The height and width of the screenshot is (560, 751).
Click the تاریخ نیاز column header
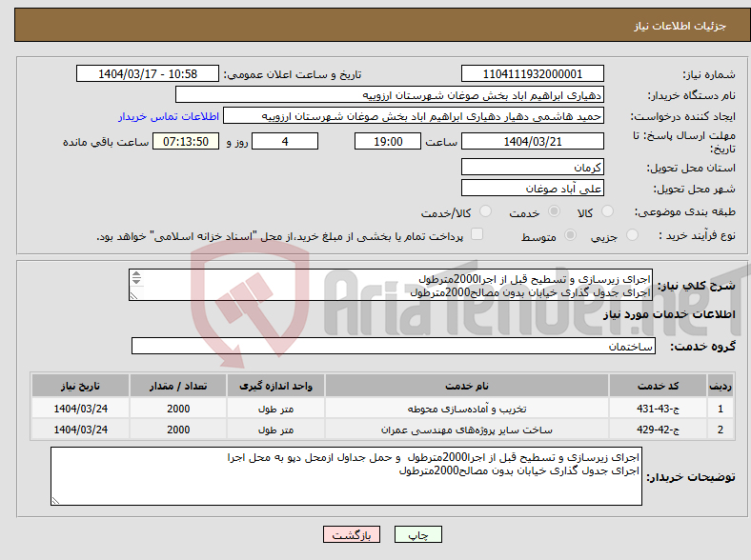pos(80,386)
